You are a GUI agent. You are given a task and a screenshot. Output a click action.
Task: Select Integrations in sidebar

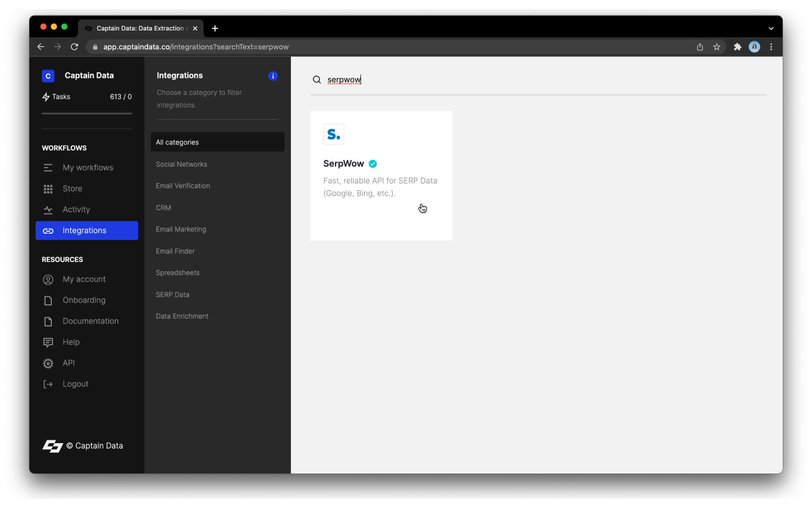click(x=87, y=230)
